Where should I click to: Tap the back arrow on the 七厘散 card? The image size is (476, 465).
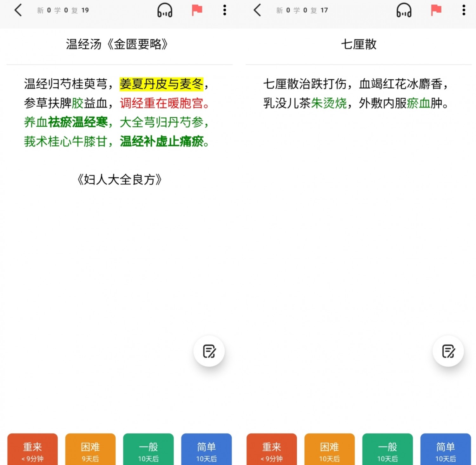(257, 10)
